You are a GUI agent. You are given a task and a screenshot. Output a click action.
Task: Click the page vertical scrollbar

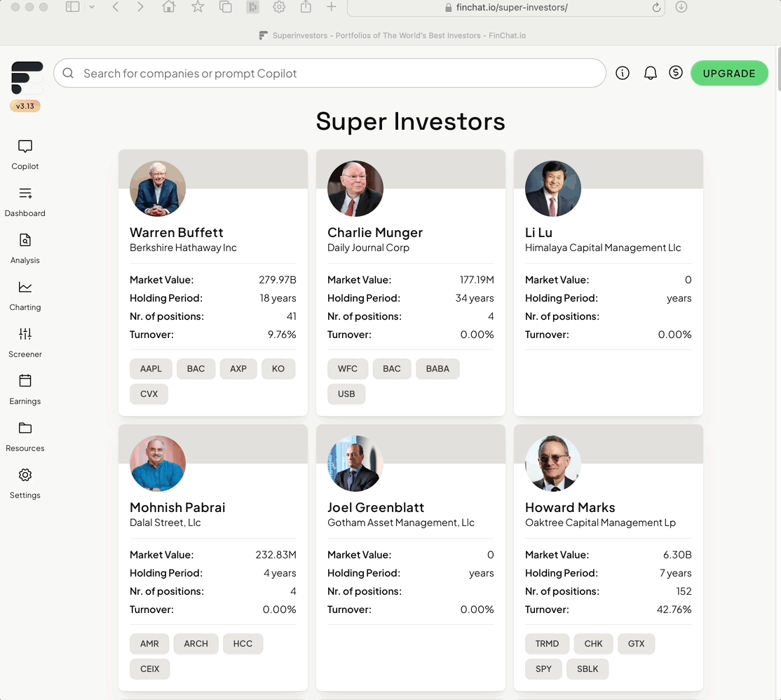[x=778, y=69]
